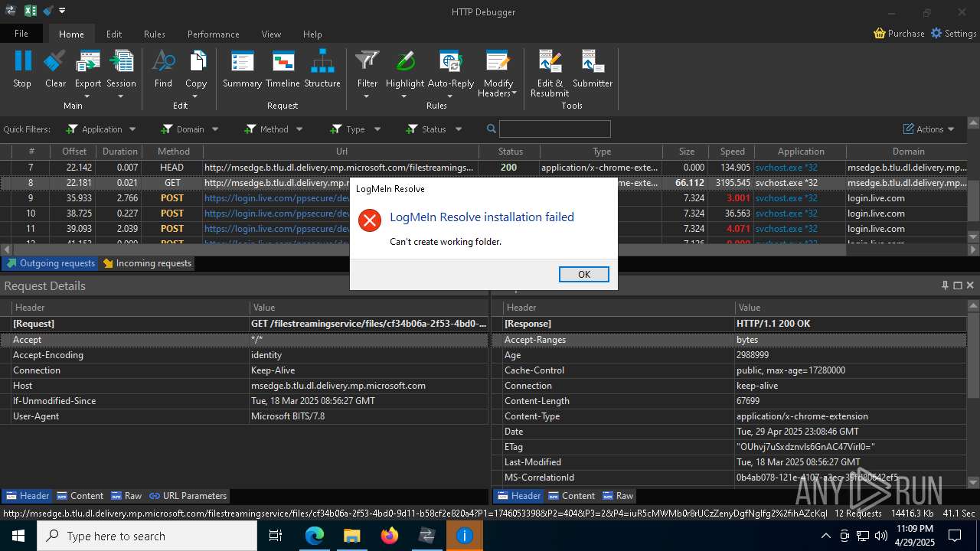Image resolution: width=980 pixels, height=551 pixels.
Task: Switch to the Performance ribbon tab
Action: coord(214,34)
